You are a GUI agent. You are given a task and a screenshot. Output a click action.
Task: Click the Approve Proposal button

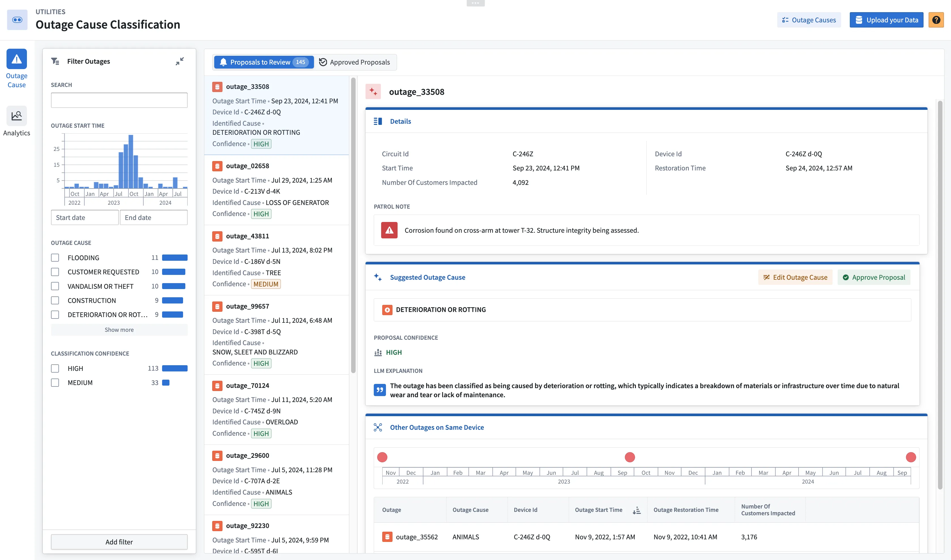click(x=874, y=277)
